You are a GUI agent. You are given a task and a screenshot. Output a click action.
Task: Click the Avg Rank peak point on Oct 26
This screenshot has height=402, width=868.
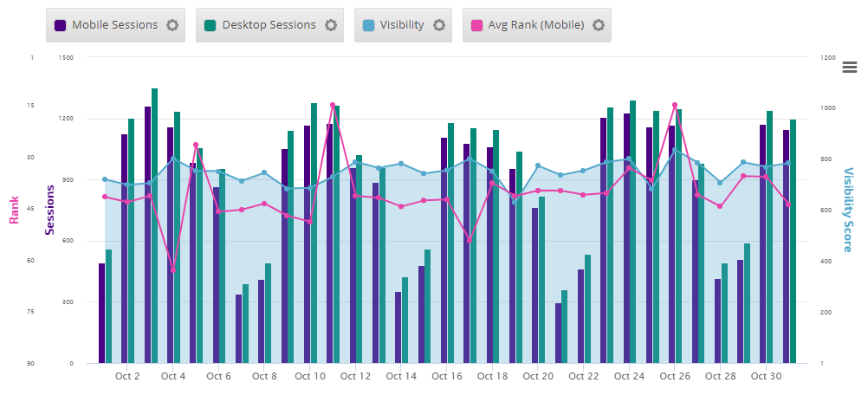(675, 105)
